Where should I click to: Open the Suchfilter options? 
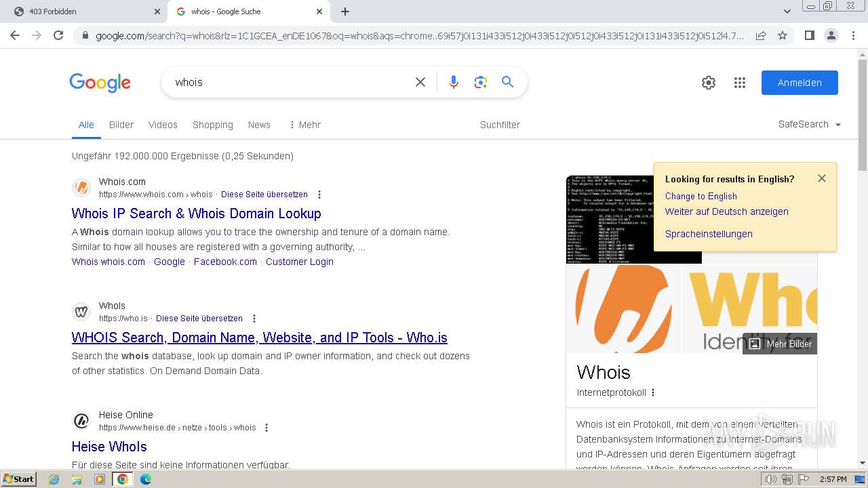pos(500,125)
